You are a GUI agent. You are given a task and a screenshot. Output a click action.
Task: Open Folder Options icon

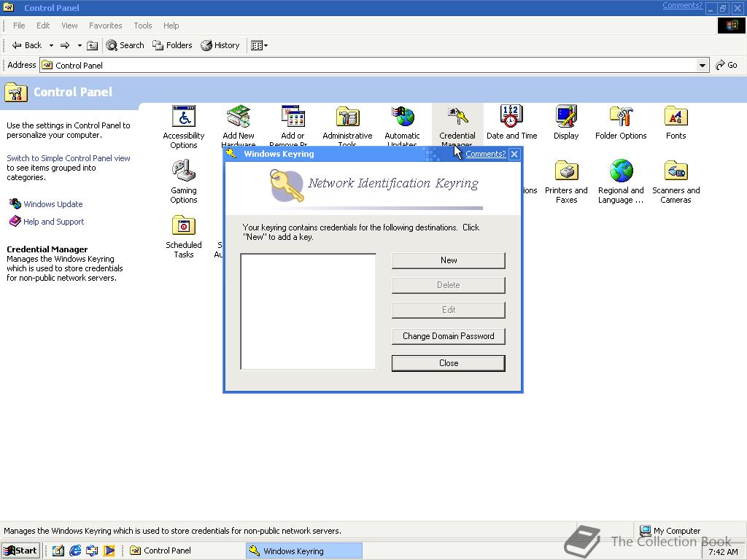[621, 117]
